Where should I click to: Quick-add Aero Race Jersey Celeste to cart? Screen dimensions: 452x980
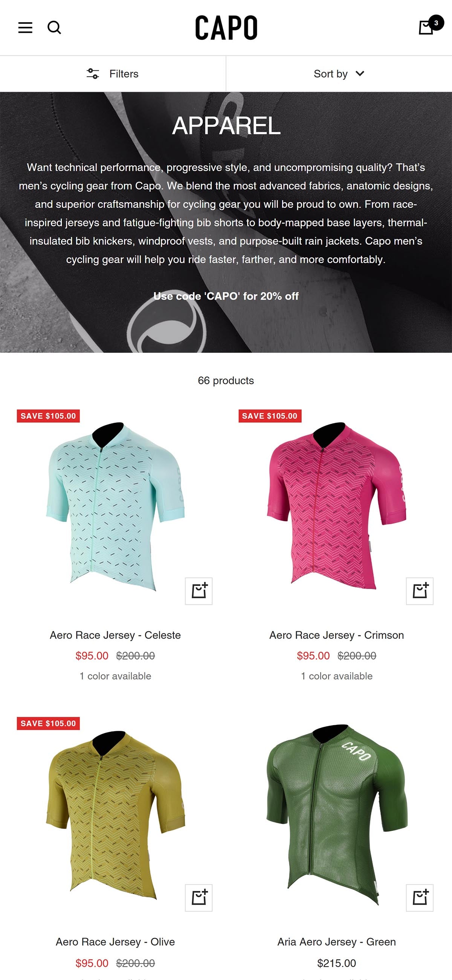[199, 591]
